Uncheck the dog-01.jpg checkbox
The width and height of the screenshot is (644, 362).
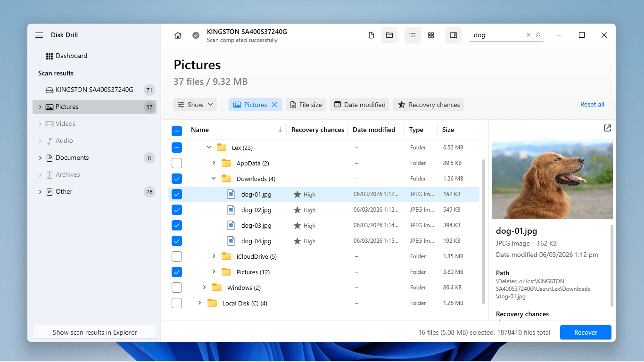(x=177, y=194)
